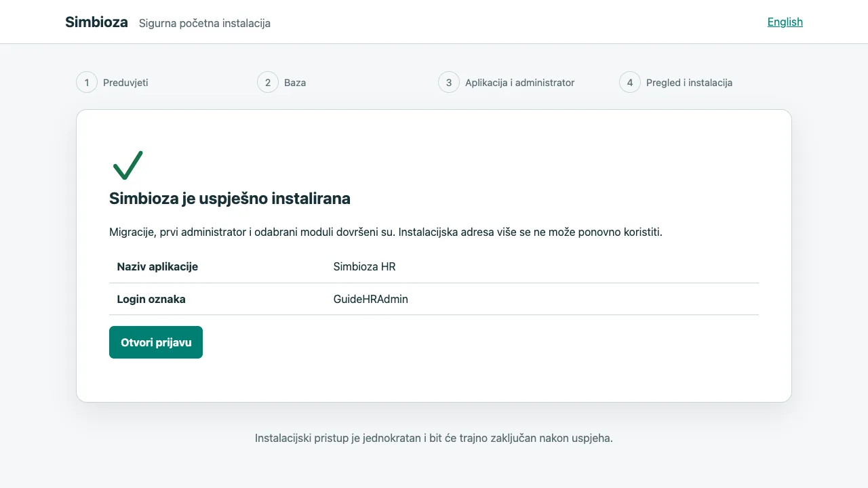868x488 pixels.
Task: Click the Migracije completion description paragraph
Action: [386, 232]
